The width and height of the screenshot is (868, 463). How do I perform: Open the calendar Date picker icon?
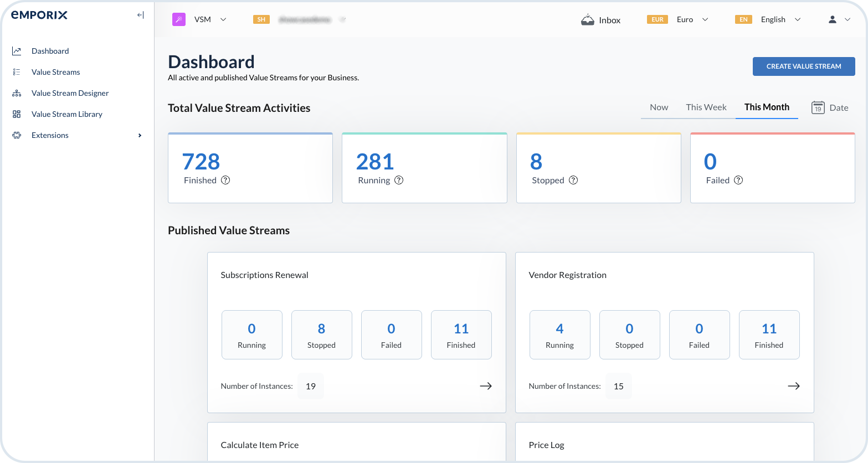(818, 107)
